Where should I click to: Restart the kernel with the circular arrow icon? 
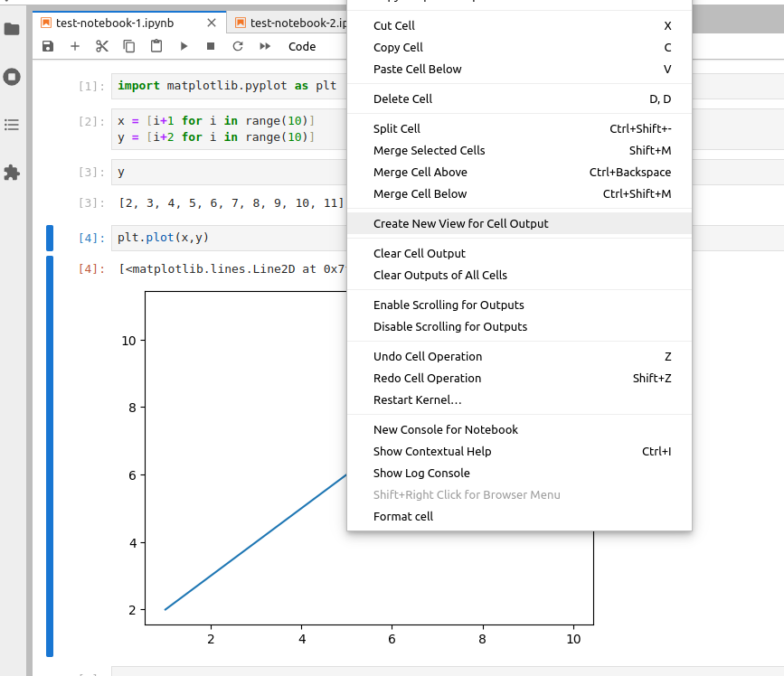(x=238, y=46)
